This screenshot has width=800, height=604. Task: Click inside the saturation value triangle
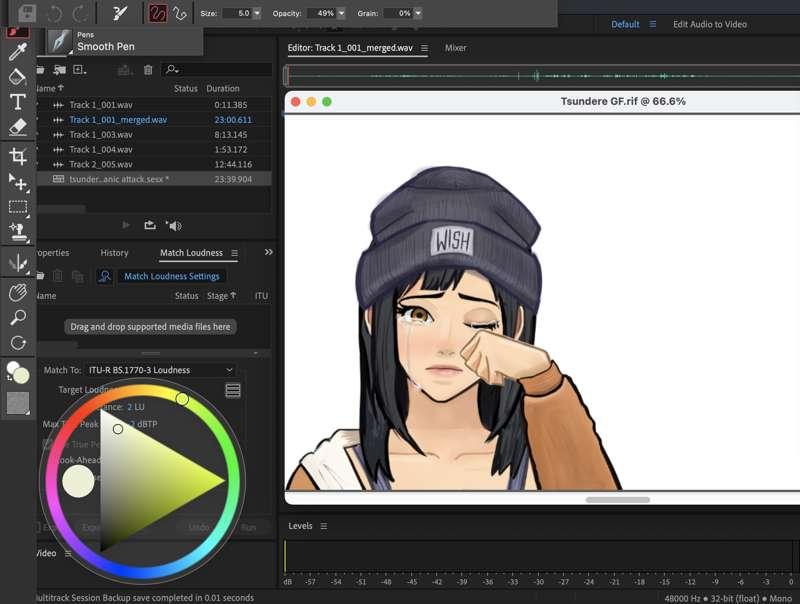click(x=153, y=482)
